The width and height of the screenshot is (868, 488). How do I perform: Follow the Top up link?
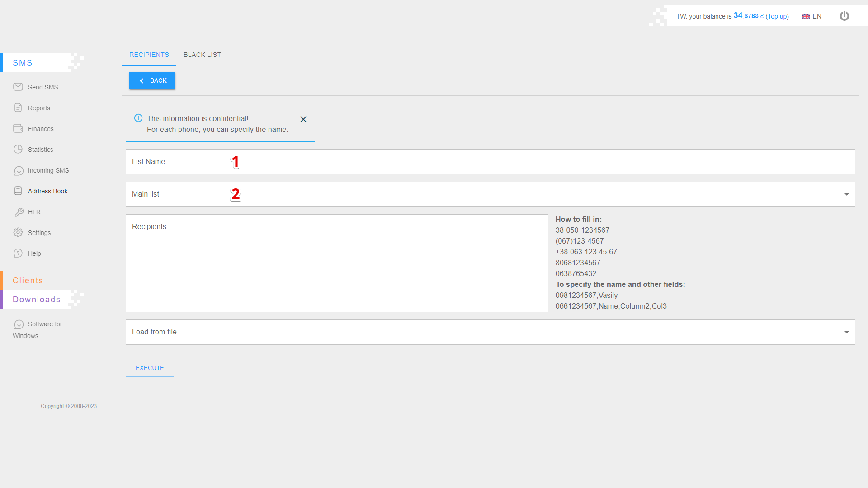click(777, 16)
